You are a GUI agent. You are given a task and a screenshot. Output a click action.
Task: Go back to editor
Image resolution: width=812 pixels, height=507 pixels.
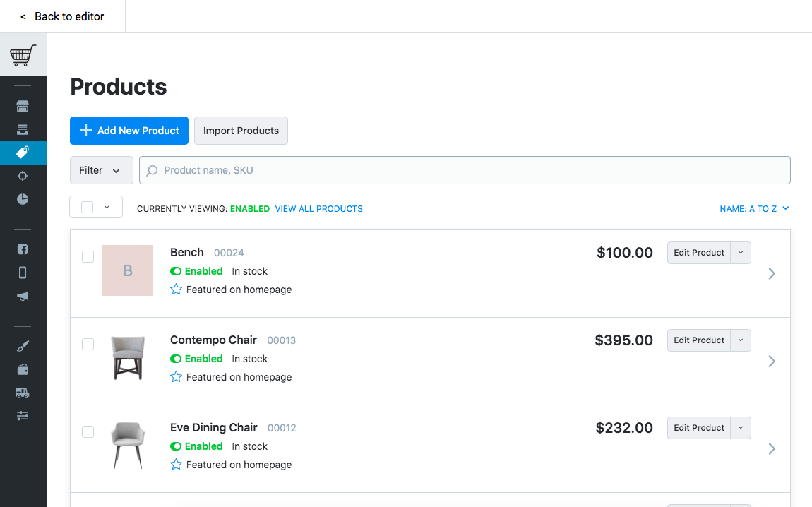point(62,16)
